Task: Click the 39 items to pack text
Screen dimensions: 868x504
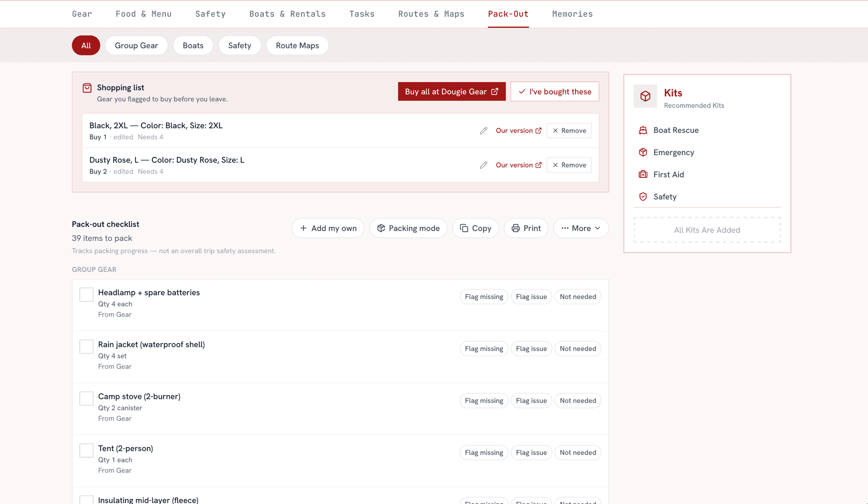Action: coord(102,238)
